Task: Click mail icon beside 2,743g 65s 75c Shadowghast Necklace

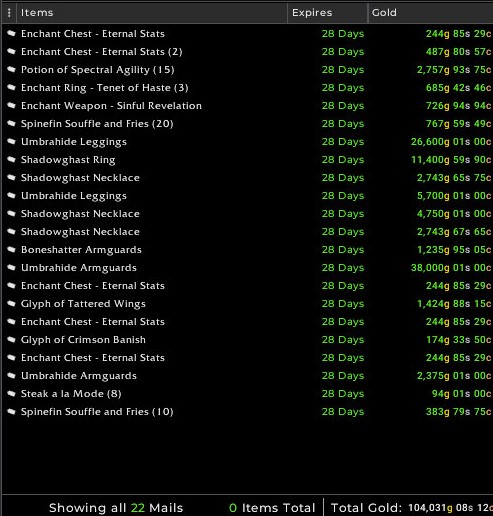Action: [11, 177]
